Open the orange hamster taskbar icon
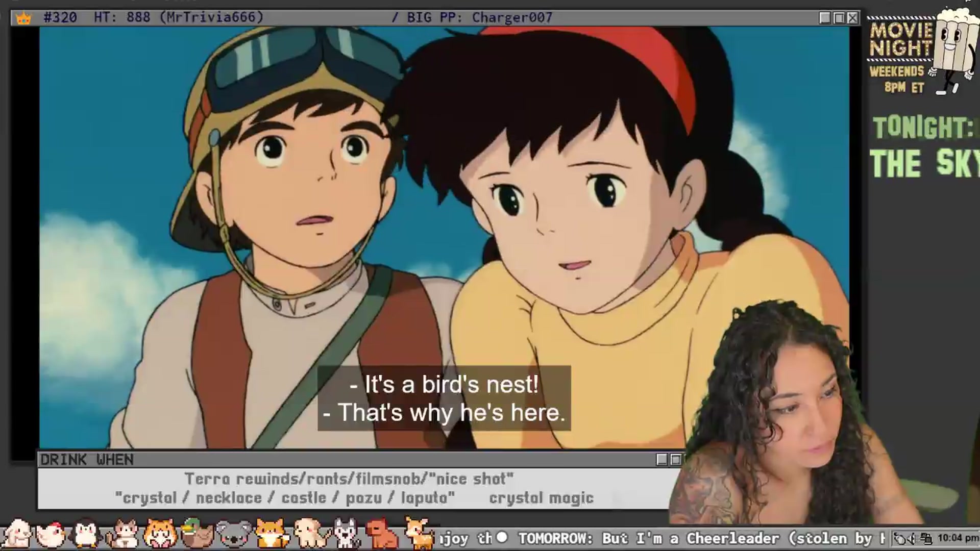Viewport: 980px width, 551px height. point(160,534)
